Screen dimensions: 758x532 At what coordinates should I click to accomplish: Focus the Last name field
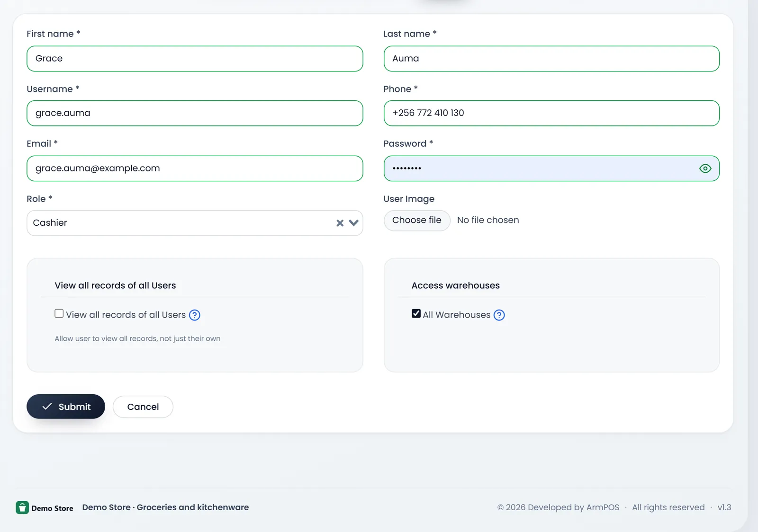(551, 59)
